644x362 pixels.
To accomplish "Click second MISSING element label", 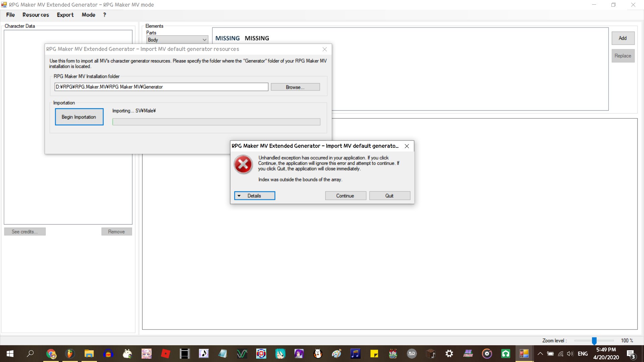I will (257, 38).
